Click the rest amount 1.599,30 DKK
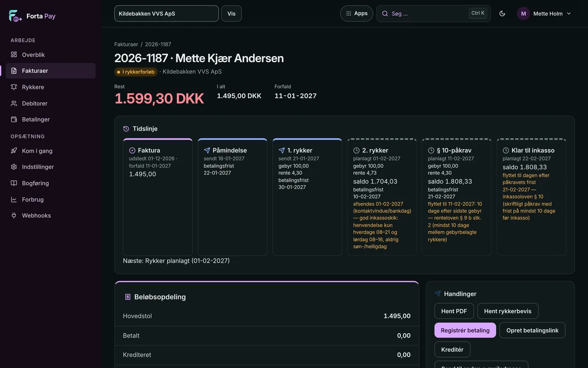This screenshot has height=368, width=588. [x=159, y=99]
